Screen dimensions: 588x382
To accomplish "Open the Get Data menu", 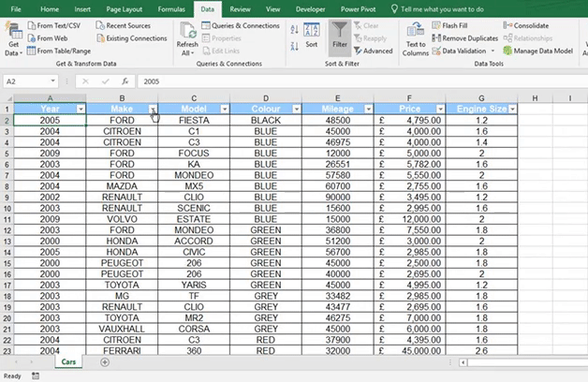I will (13, 39).
